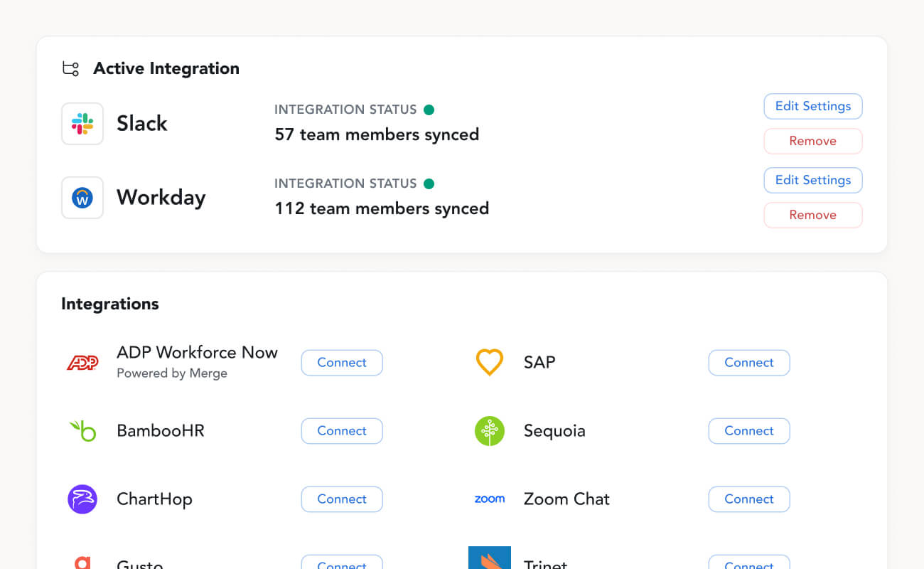This screenshot has width=924, height=569.
Task: Connect the ChartHop integration
Action: [x=342, y=499]
